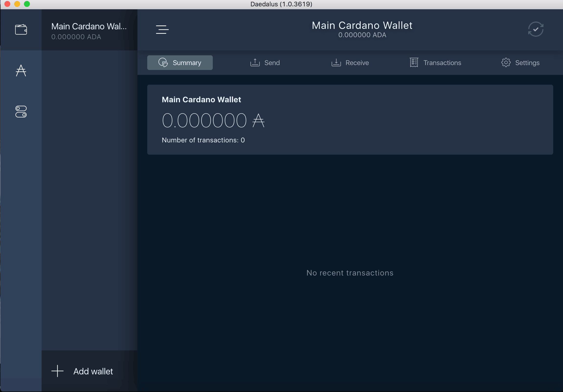Image resolution: width=563 pixels, height=392 pixels.
Task: Click the Send button tab
Action: click(265, 62)
